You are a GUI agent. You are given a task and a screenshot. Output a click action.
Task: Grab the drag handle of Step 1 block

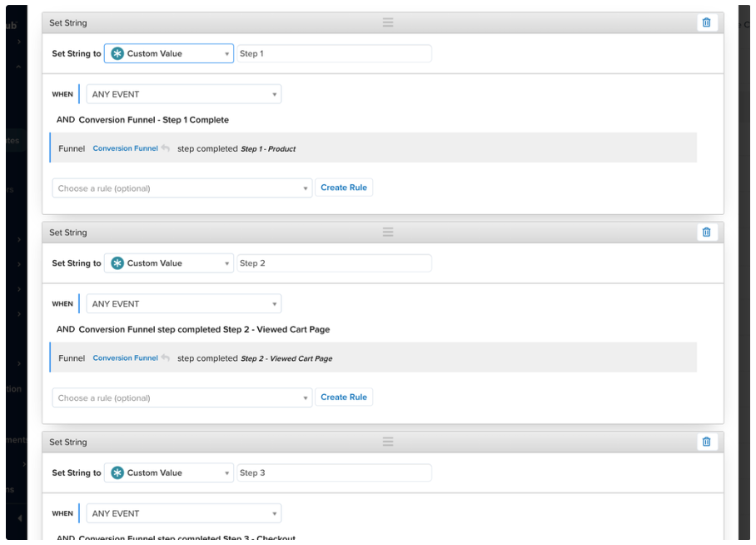(388, 22)
